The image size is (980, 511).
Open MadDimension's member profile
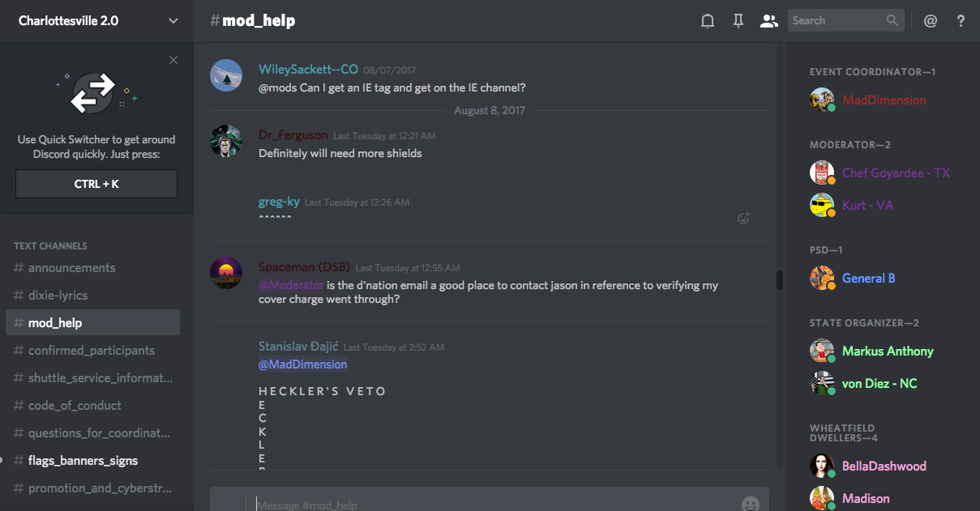pos(883,100)
